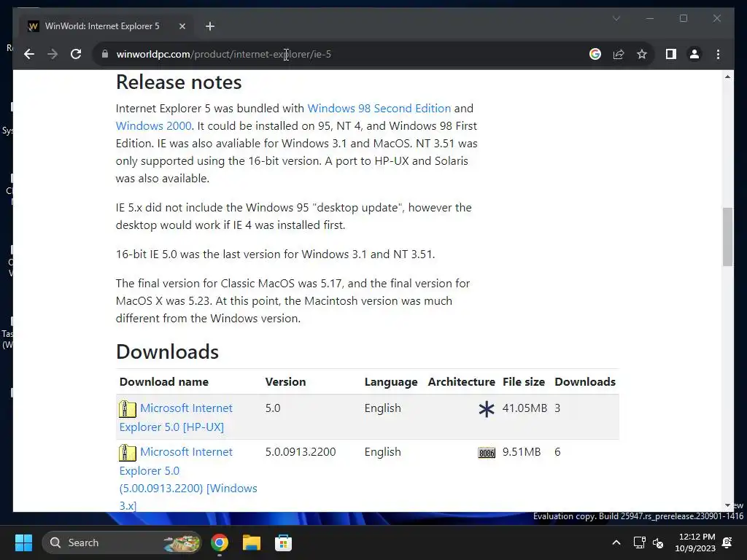Open the Windows Start menu

click(23, 542)
